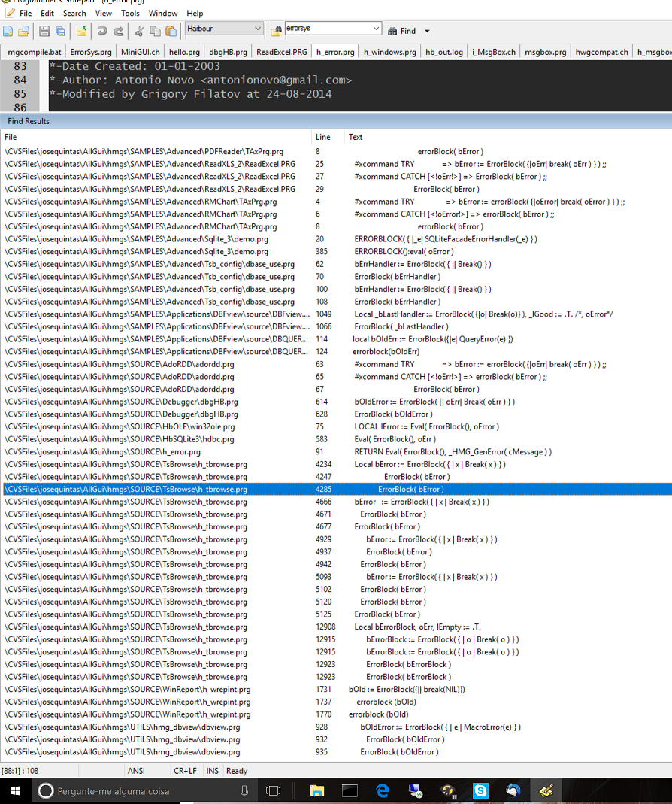This screenshot has height=804, width=672.
Task: Select the dbview.prg line 928 result
Action: tap(336, 727)
